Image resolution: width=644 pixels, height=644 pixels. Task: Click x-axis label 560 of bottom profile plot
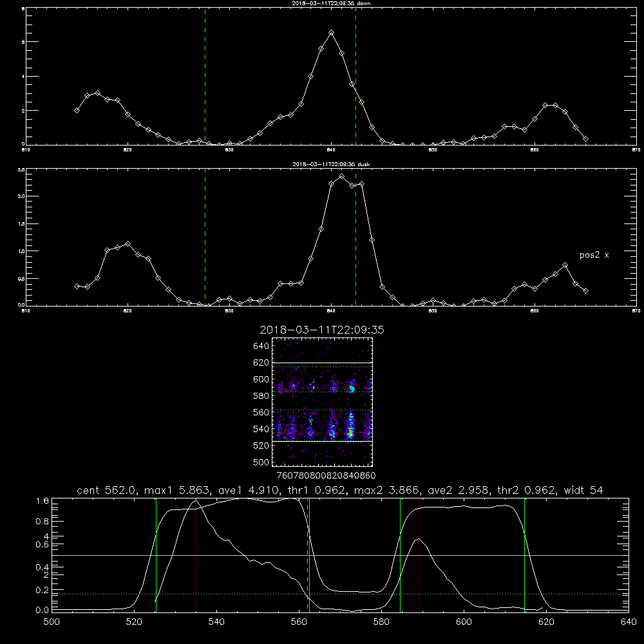point(299,622)
